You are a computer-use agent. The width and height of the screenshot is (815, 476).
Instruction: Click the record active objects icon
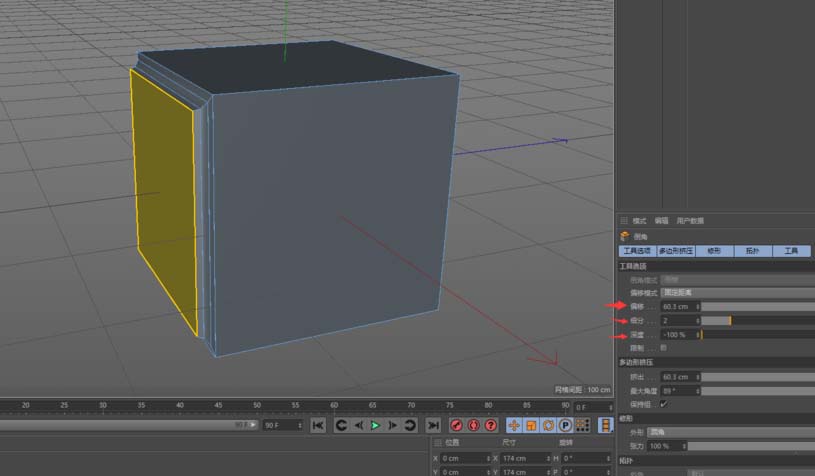coord(457,425)
